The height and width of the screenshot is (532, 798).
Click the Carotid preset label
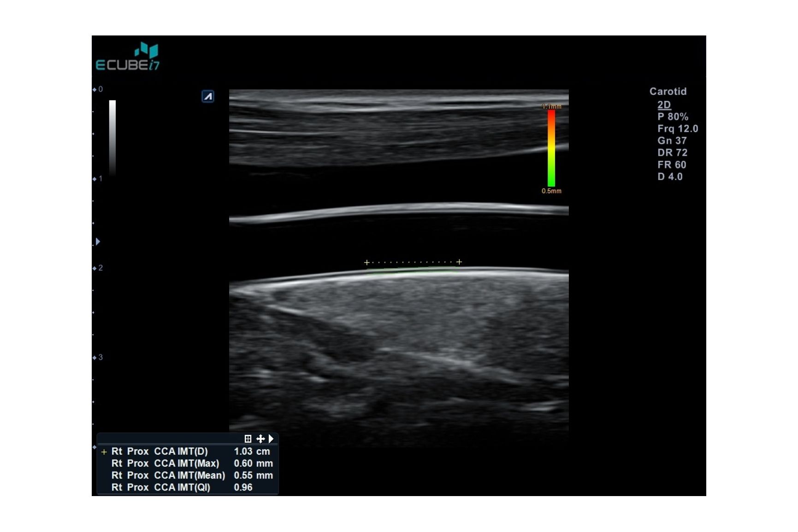668,91
